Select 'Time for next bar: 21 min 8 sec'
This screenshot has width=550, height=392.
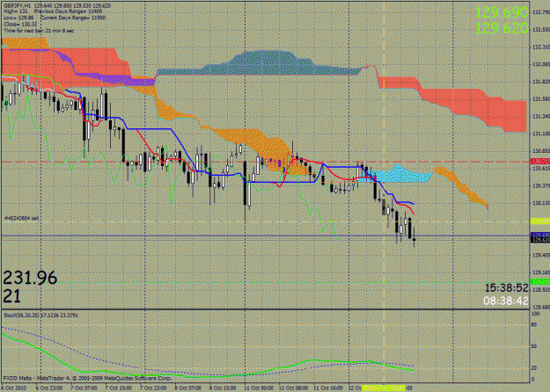click(x=39, y=31)
